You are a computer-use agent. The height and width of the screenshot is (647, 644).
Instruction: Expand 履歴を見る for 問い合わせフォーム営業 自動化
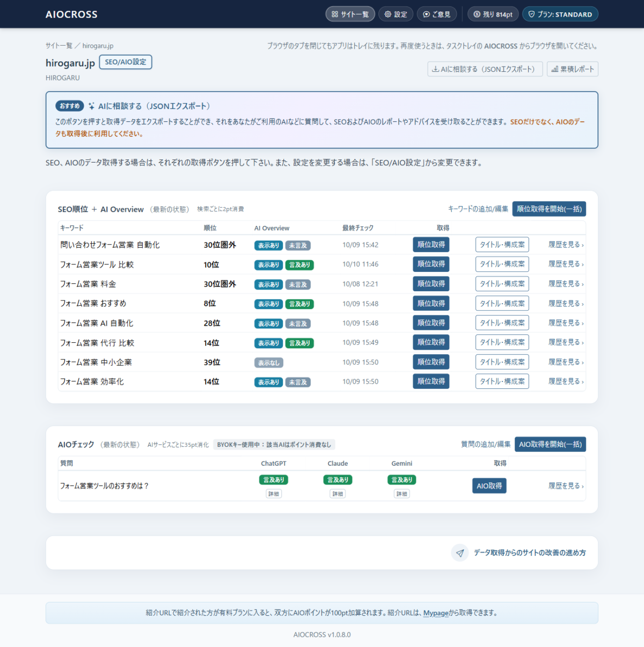(x=566, y=245)
